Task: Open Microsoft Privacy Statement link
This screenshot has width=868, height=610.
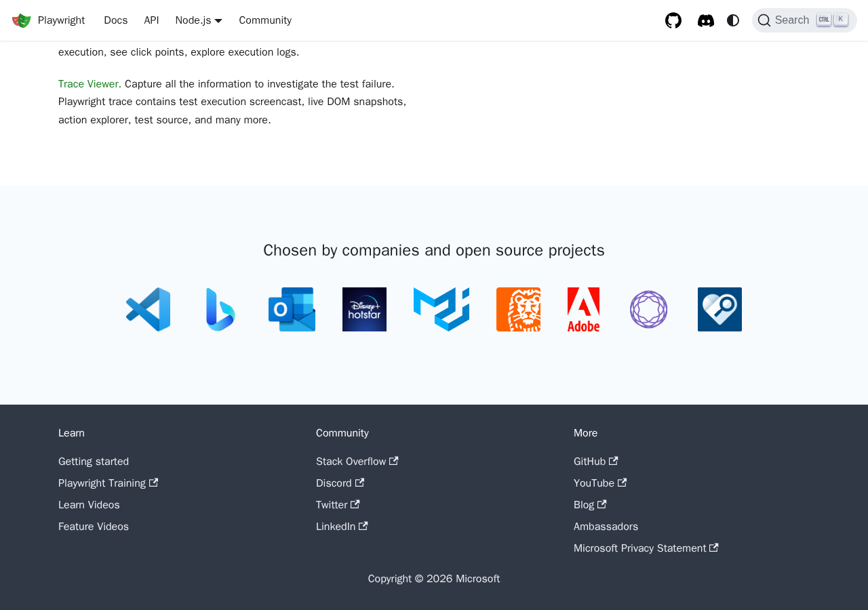Action: click(x=639, y=548)
